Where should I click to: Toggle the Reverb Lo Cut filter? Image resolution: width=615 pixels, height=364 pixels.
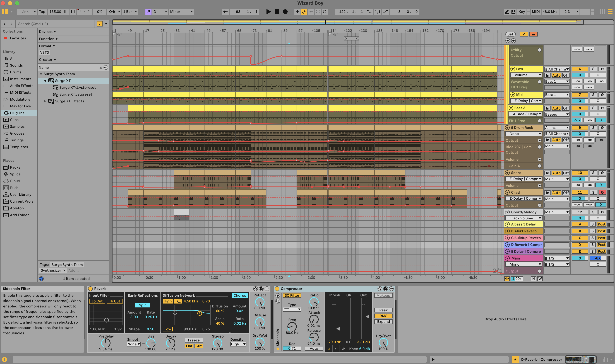coord(97,301)
